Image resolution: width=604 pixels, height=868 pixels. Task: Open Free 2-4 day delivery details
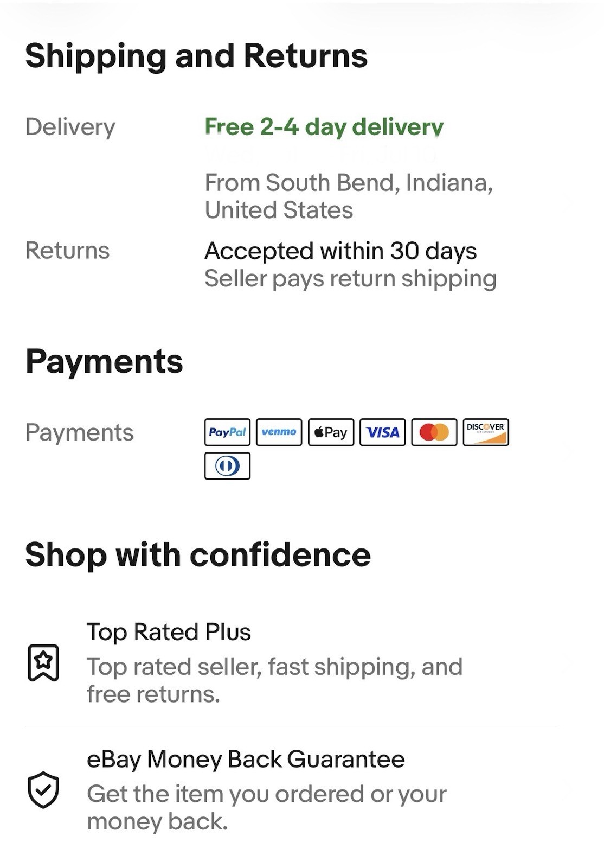(324, 127)
